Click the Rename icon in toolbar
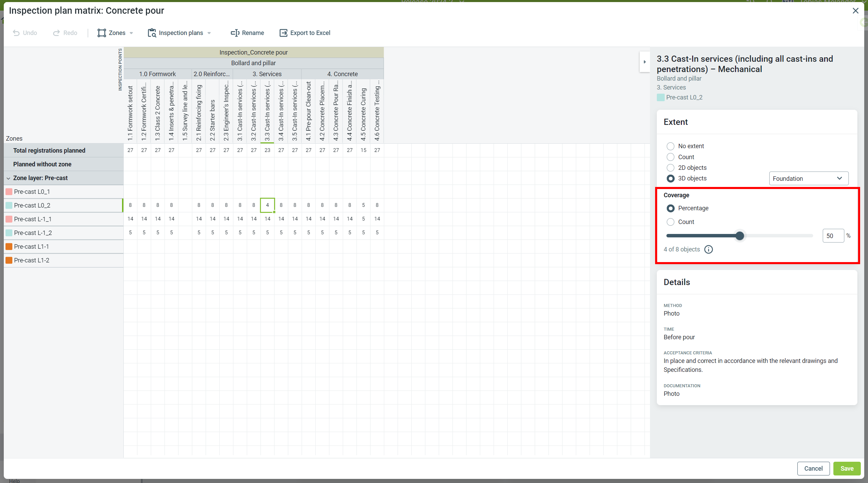 (235, 33)
